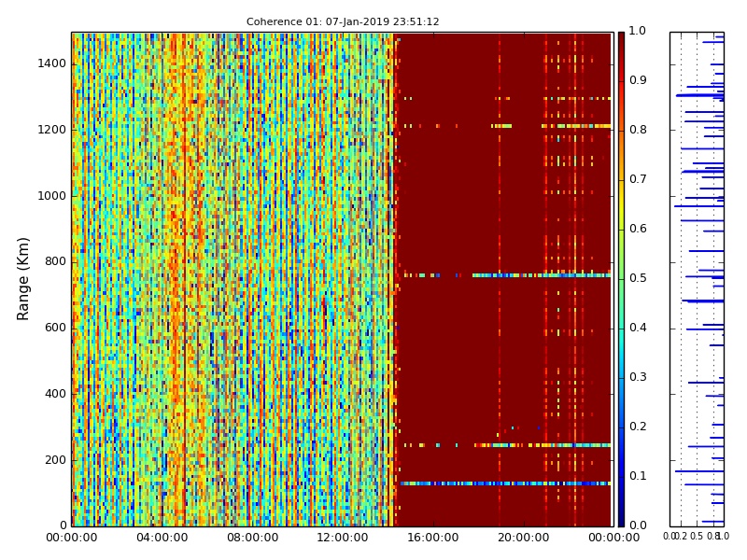Click the colorbar label 0.4
This screenshot has width=747, height=560.
click(x=638, y=328)
